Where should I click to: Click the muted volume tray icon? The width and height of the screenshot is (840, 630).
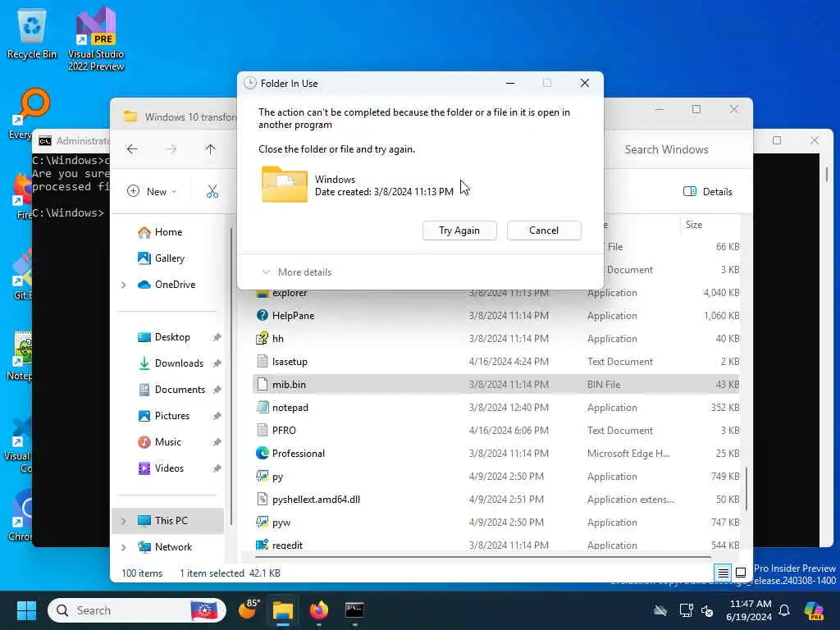click(x=707, y=610)
